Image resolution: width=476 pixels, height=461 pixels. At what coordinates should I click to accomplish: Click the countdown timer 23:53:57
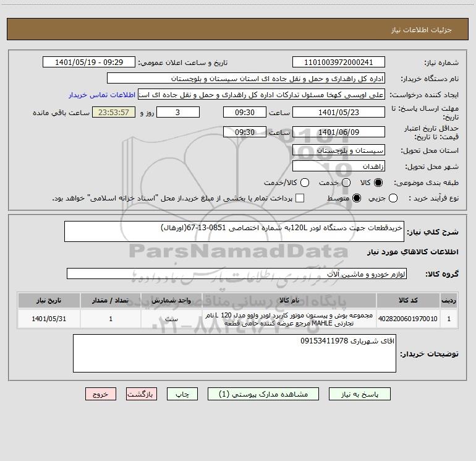pyautogui.click(x=114, y=112)
